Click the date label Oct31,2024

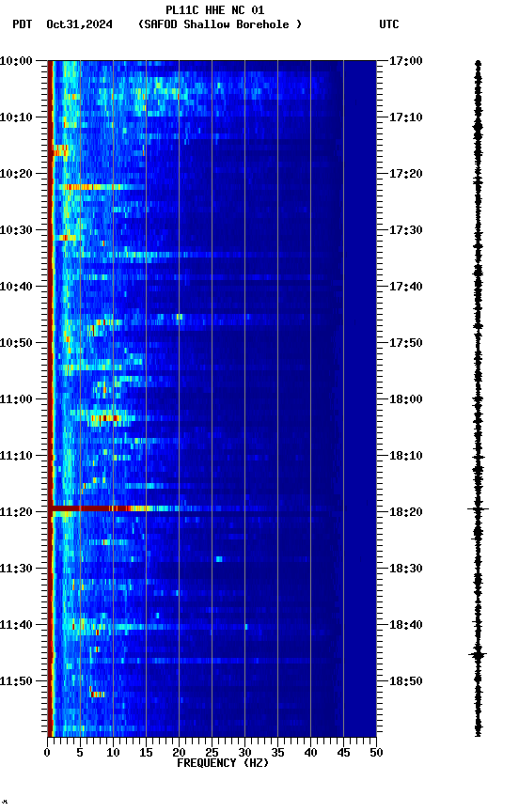[79, 24]
